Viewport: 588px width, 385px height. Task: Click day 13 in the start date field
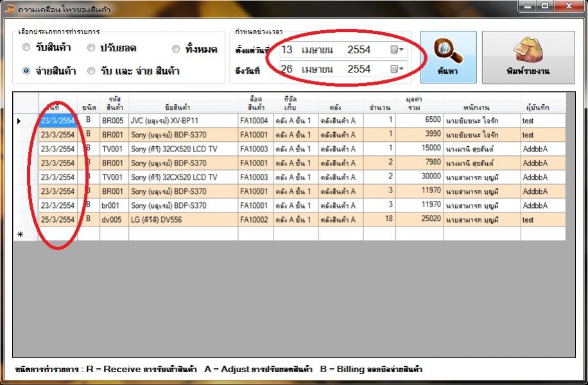pos(287,49)
